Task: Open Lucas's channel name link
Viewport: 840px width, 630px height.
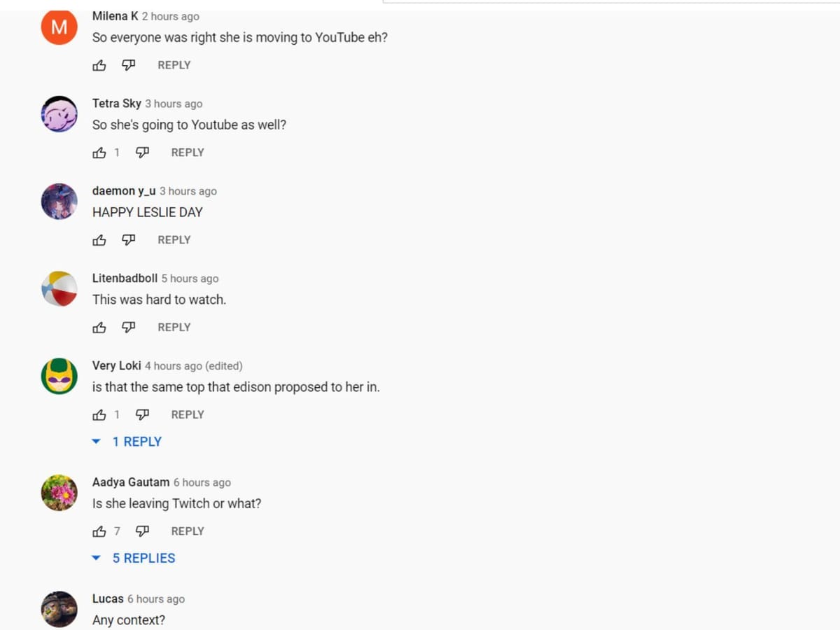Action: pos(108,599)
